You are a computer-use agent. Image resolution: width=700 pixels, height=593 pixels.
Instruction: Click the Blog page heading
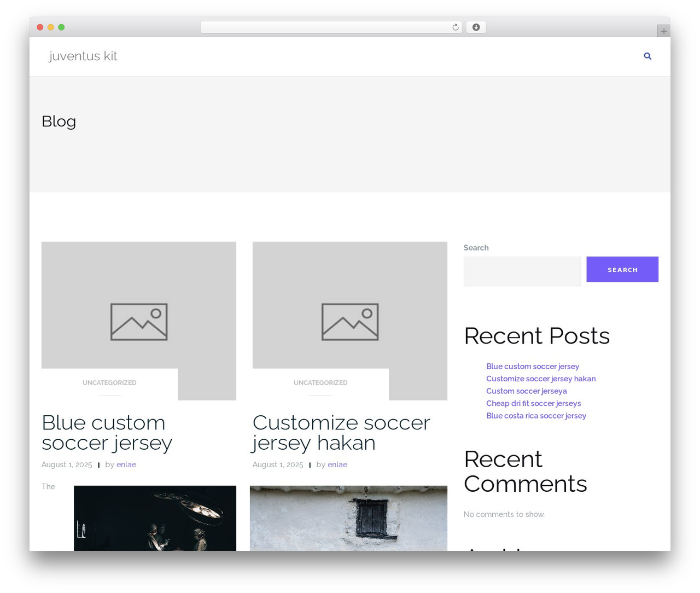(59, 121)
